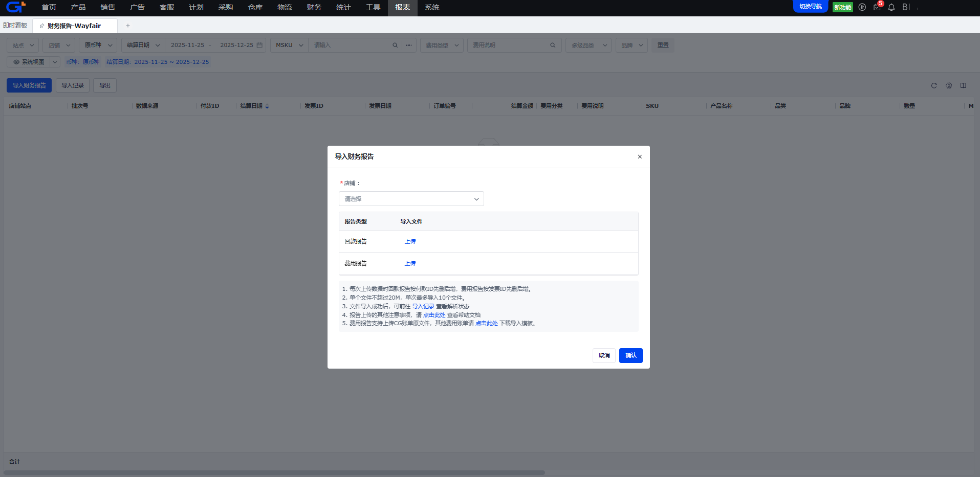This screenshot has height=477, width=980.
Task: Click the eye icon of 系统视图
Action: point(16,62)
